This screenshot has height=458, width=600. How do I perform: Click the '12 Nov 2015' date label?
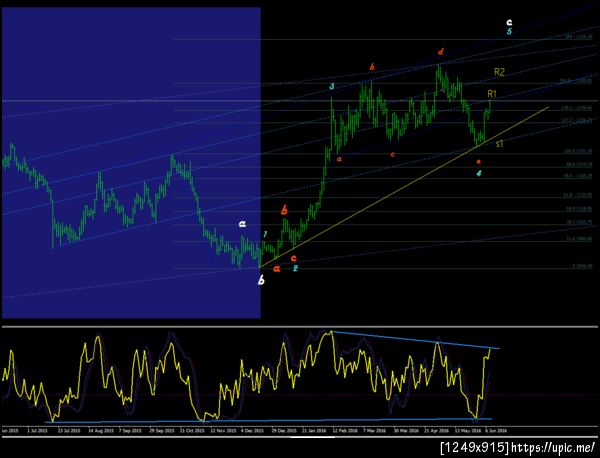coord(223,430)
